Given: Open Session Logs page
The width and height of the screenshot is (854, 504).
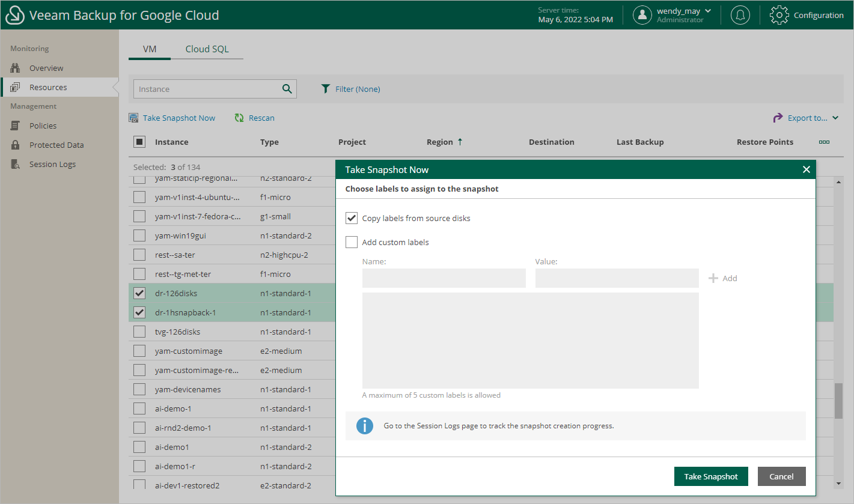Looking at the screenshot, I should tap(52, 164).
